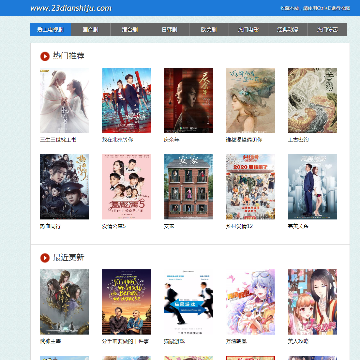
Task: Switch to the 日韩剧 navigation tab
Action: coord(169,30)
